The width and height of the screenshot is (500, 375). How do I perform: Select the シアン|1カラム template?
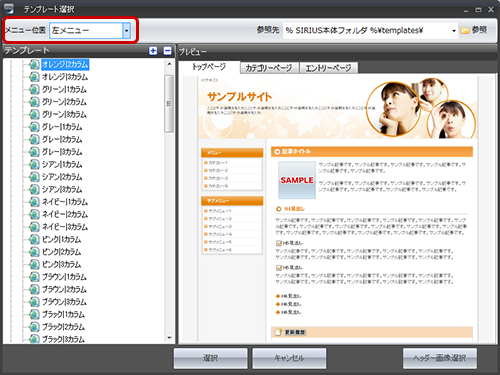(x=62, y=164)
